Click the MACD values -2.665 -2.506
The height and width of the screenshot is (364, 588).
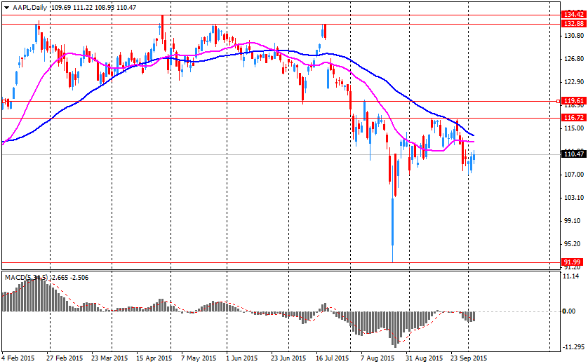tap(69, 278)
